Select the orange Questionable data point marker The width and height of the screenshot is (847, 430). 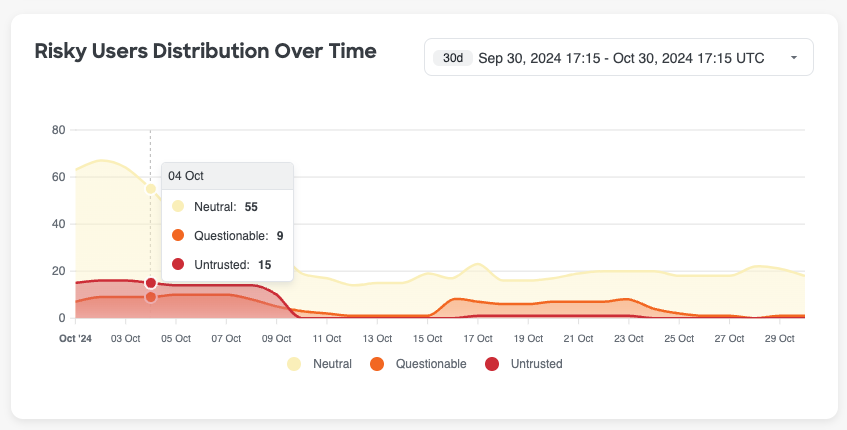151,297
